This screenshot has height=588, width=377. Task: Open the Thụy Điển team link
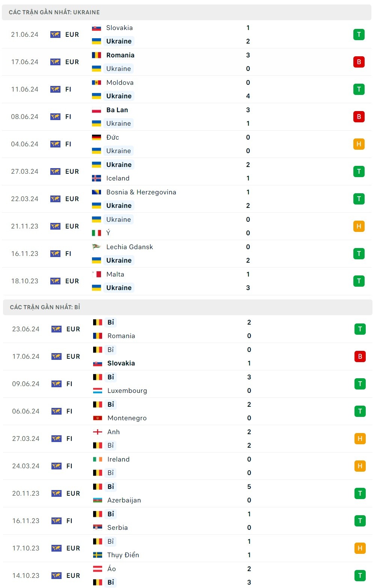(123, 555)
